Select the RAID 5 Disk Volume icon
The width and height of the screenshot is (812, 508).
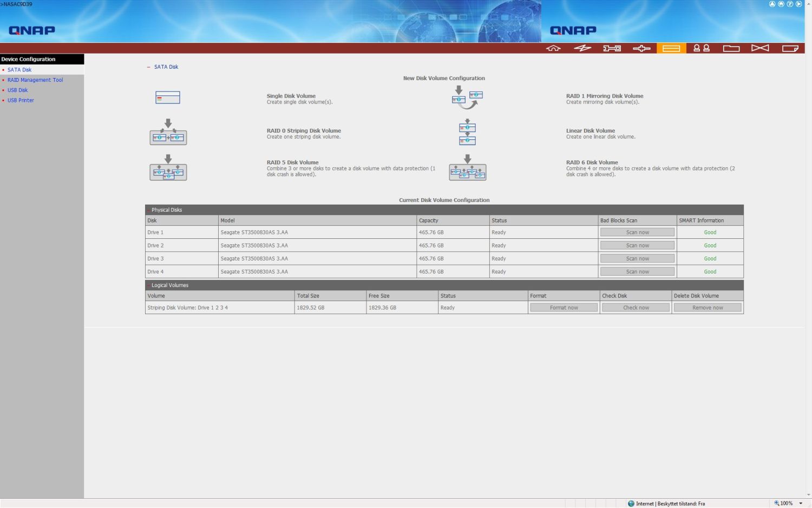168,168
